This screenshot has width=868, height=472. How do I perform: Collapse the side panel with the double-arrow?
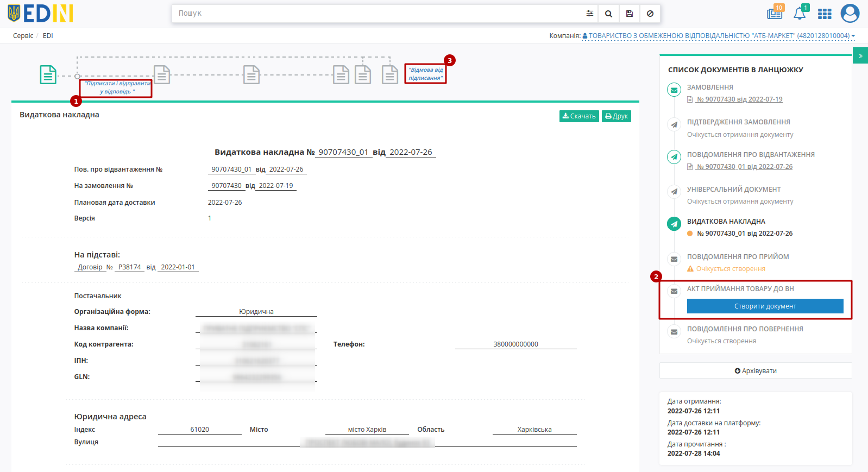[x=860, y=55]
